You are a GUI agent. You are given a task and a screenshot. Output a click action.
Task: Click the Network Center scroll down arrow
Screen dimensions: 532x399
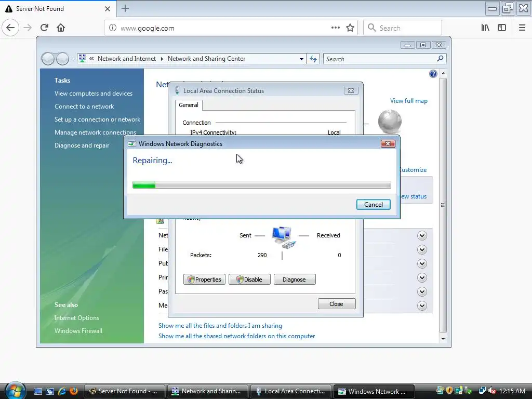tap(443, 339)
